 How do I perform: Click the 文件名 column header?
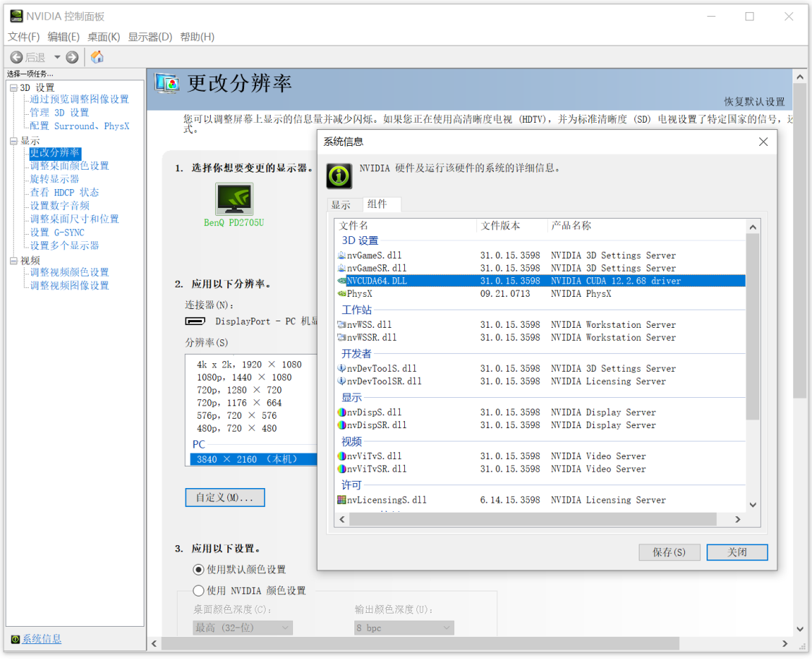(x=406, y=226)
